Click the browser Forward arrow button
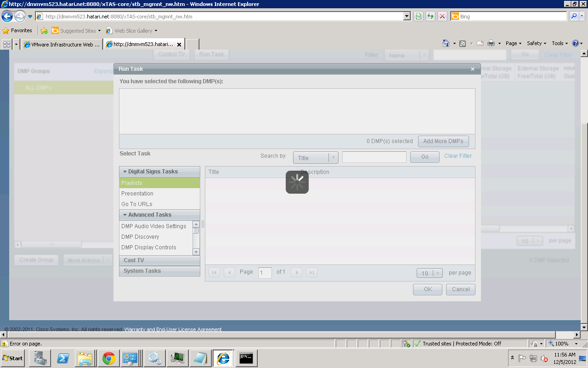 point(20,17)
